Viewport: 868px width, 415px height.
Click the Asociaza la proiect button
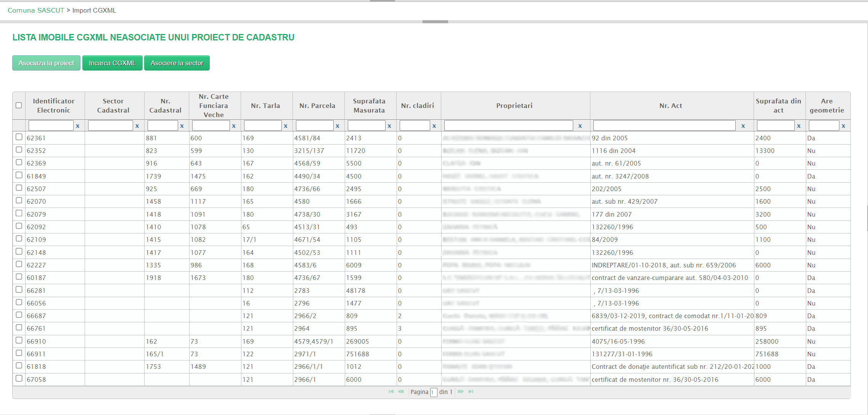coord(46,63)
